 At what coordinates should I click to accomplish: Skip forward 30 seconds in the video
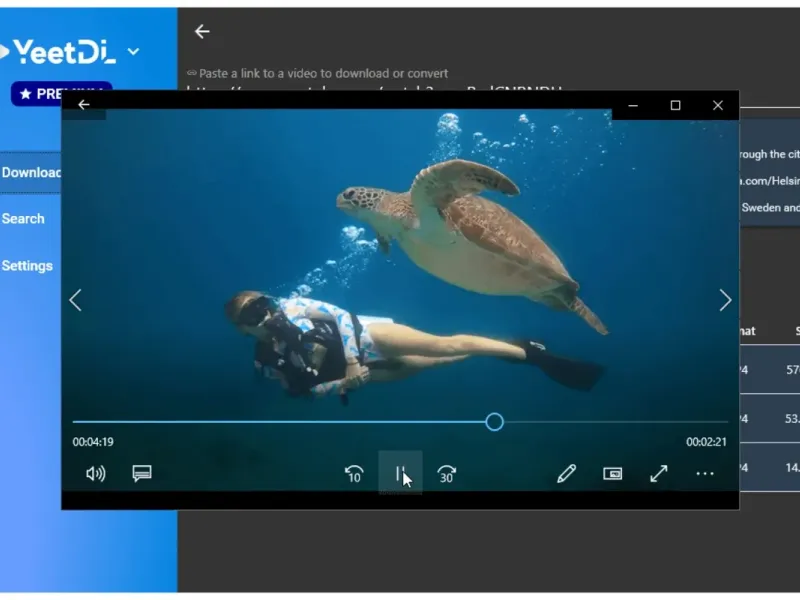click(x=446, y=474)
